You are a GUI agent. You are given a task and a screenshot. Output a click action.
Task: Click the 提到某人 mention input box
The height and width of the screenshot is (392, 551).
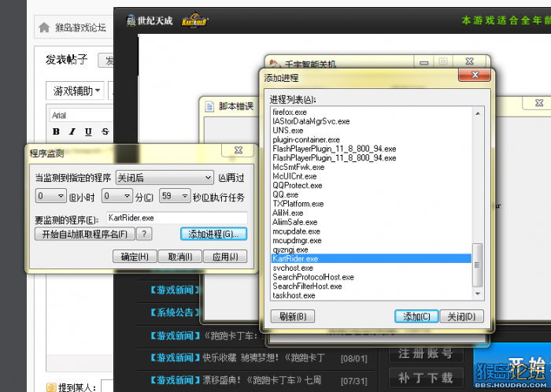tap(107, 386)
